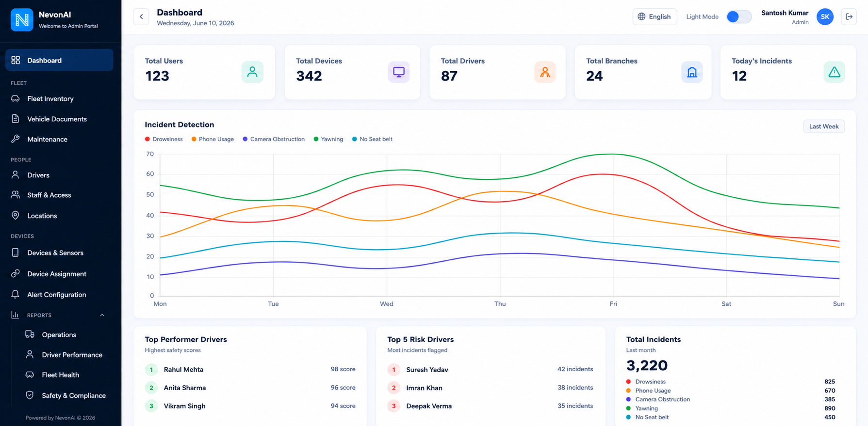This screenshot has width=868, height=426.
Task: Click the NevonAI logo icon
Action: [x=22, y=20]
